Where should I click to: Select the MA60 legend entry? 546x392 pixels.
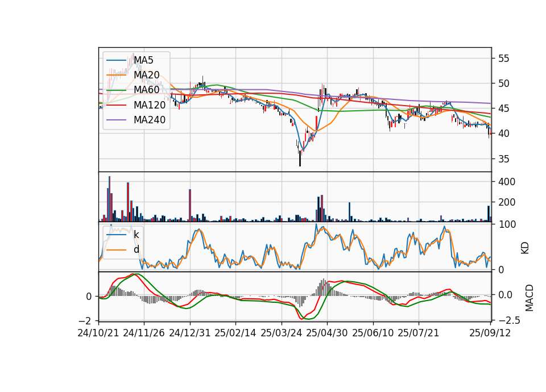coord(147,90)
